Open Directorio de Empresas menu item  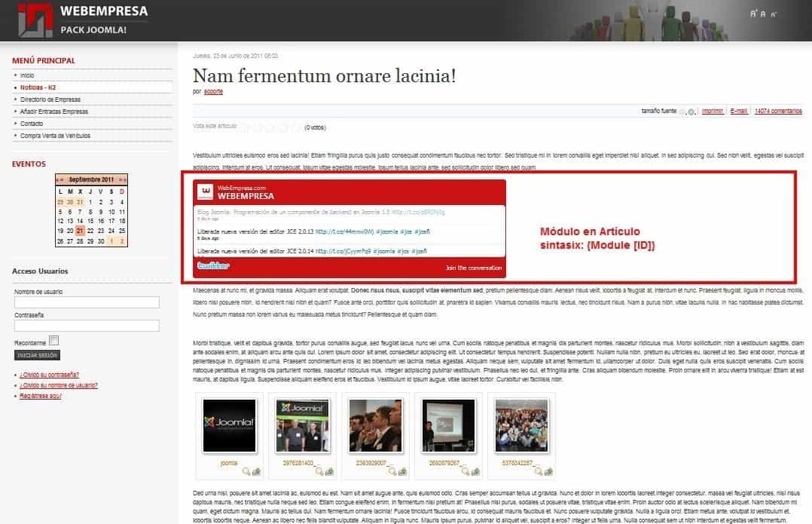coord(50,100)
